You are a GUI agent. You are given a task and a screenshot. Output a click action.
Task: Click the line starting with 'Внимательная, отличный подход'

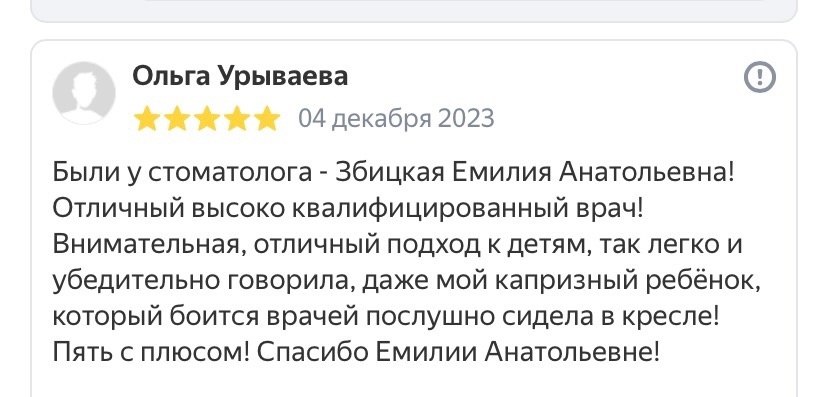tap(398, 245)
